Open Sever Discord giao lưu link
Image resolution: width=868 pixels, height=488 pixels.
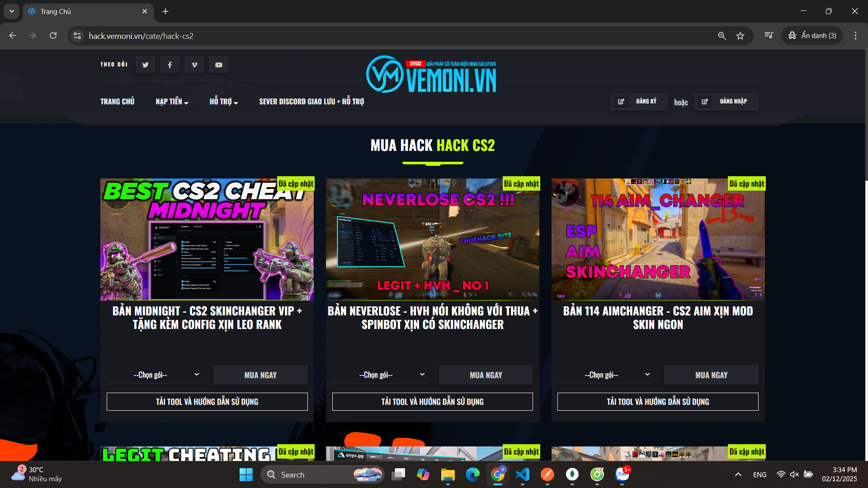coord(311,102)
